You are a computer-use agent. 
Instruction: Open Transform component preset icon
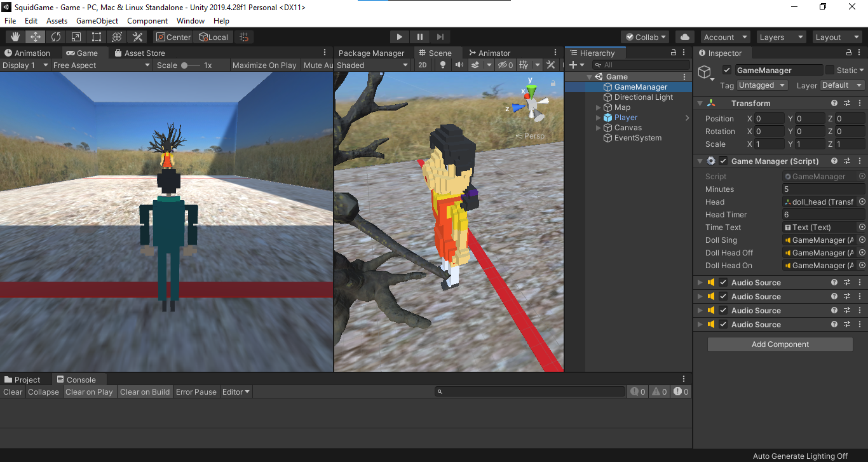(x=847, y=103)
